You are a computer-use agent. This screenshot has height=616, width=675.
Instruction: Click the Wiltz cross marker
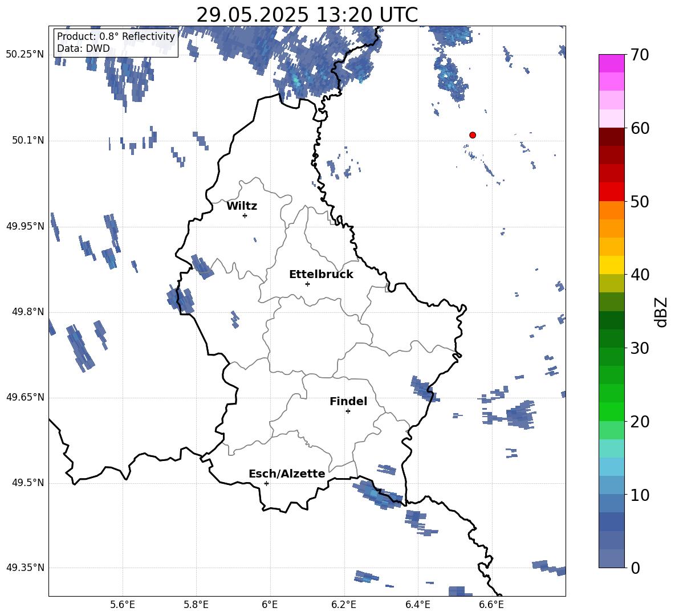coord(245,215)
